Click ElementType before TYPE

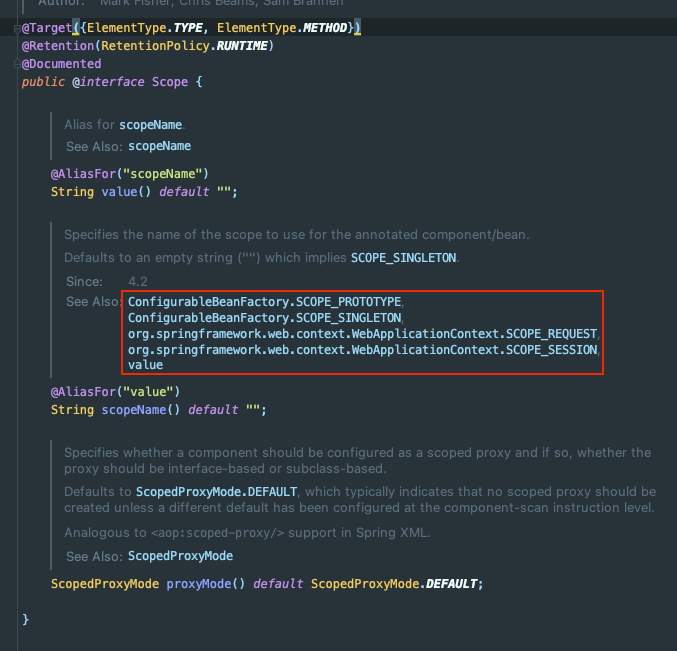127,28
